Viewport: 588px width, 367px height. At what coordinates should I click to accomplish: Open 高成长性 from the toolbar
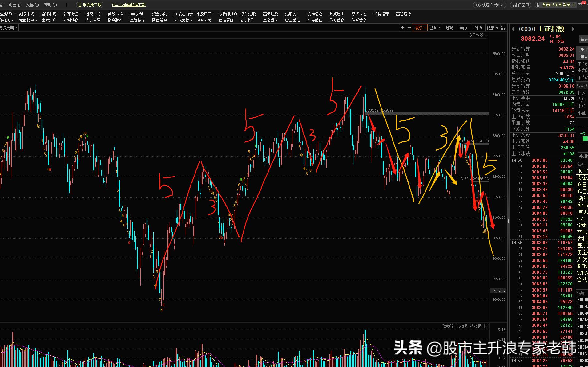359,14
